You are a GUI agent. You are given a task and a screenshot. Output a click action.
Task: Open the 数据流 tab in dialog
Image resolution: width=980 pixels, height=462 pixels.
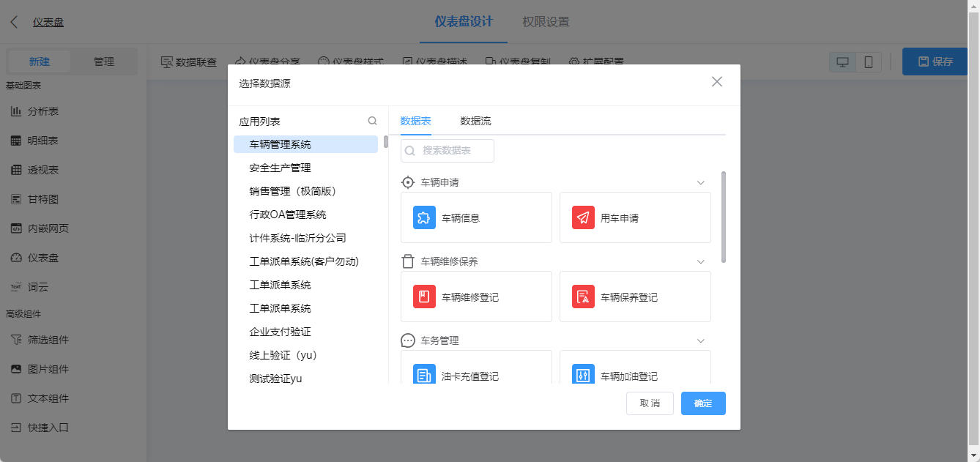(x=475, y=122)
